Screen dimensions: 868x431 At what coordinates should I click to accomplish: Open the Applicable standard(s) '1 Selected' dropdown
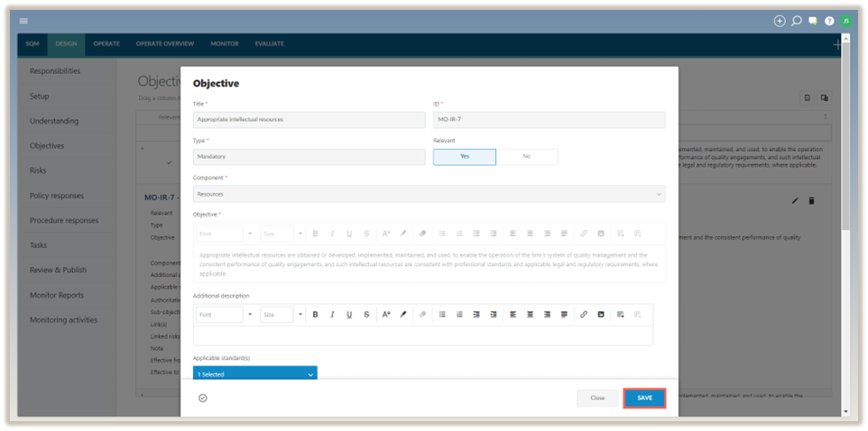(x=255, y=373)
